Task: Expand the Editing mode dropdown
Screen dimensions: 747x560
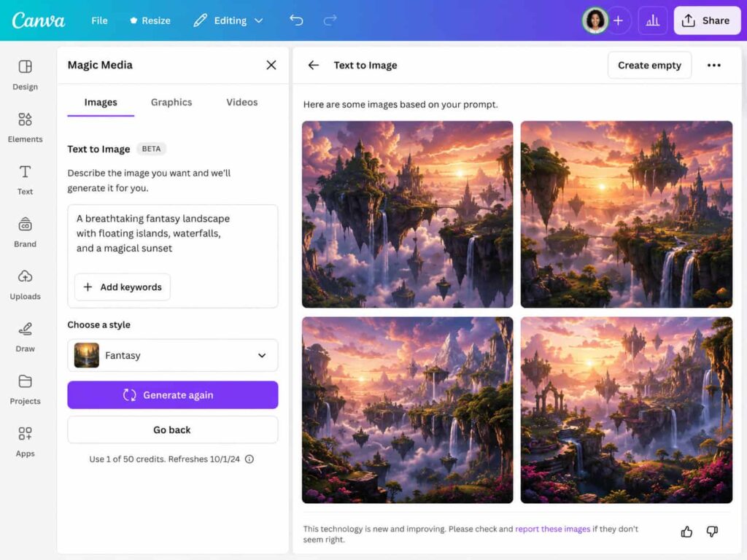Action: [x=228, y=20]
